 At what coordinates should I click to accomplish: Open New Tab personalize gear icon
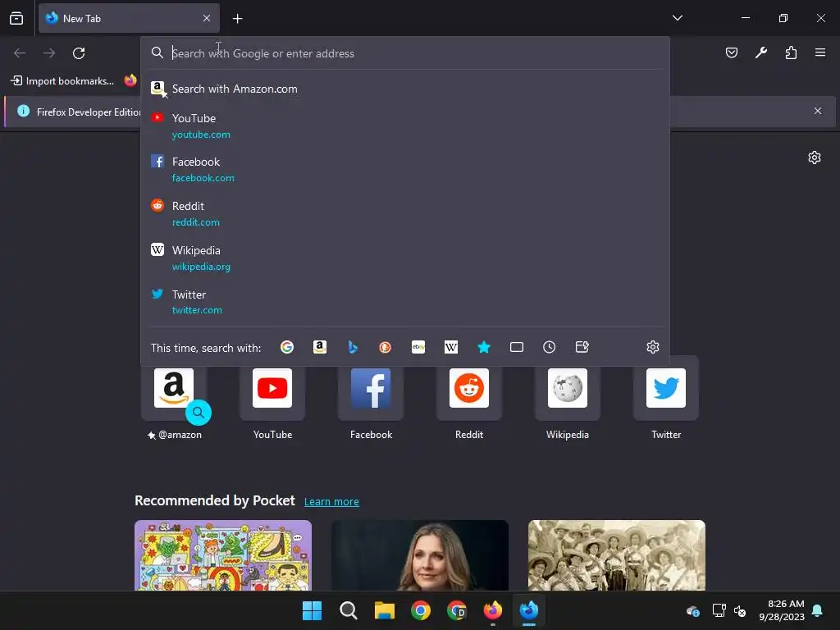click(x=815, y=157)
